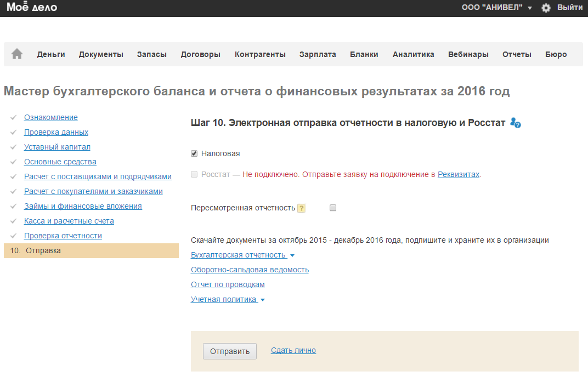This screenshot has height=377, width=588.
Task: Enable the Пересмотренная отчетность checkbox
Action: [x=333, y=208]
